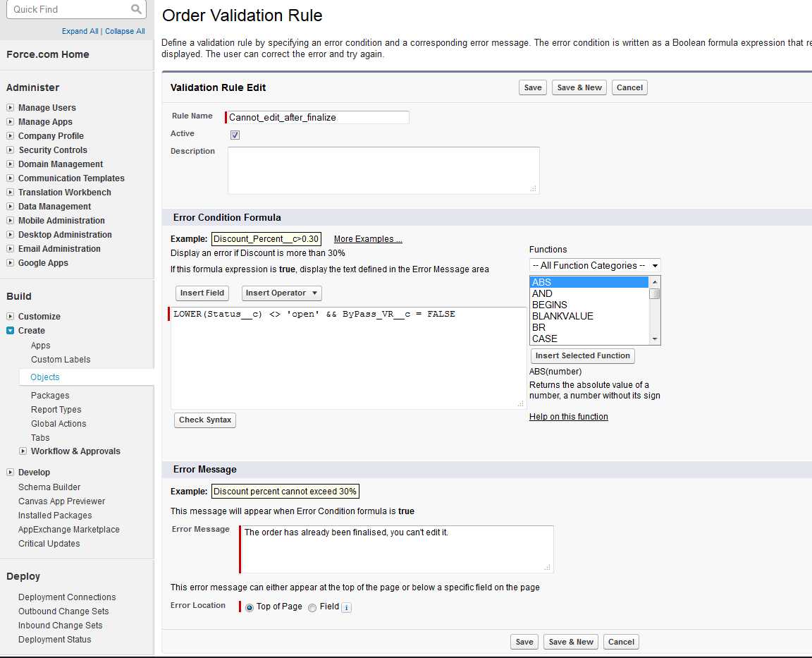Click top Cancel button

(629, 87)
